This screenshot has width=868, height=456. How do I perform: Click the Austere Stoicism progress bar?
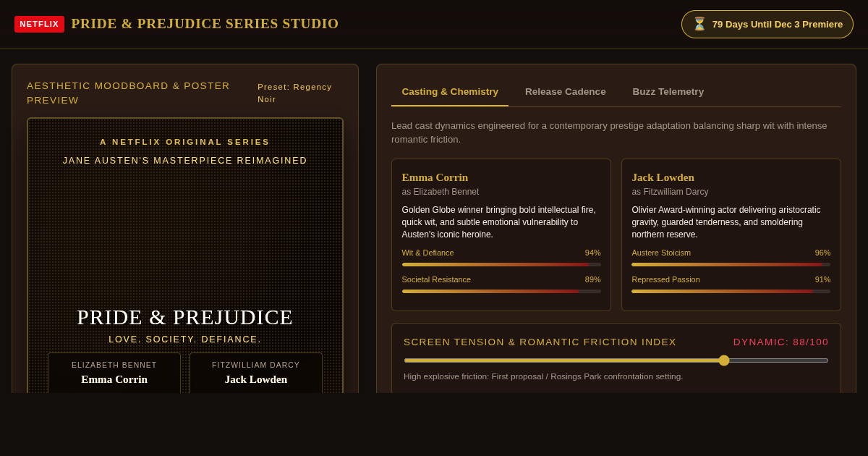pos(731,265)
